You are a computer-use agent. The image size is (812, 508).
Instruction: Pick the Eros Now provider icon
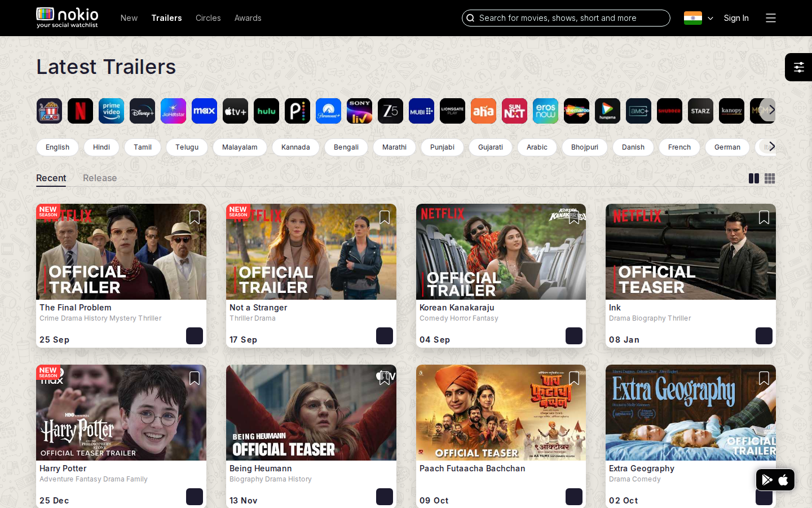(545, 111)
